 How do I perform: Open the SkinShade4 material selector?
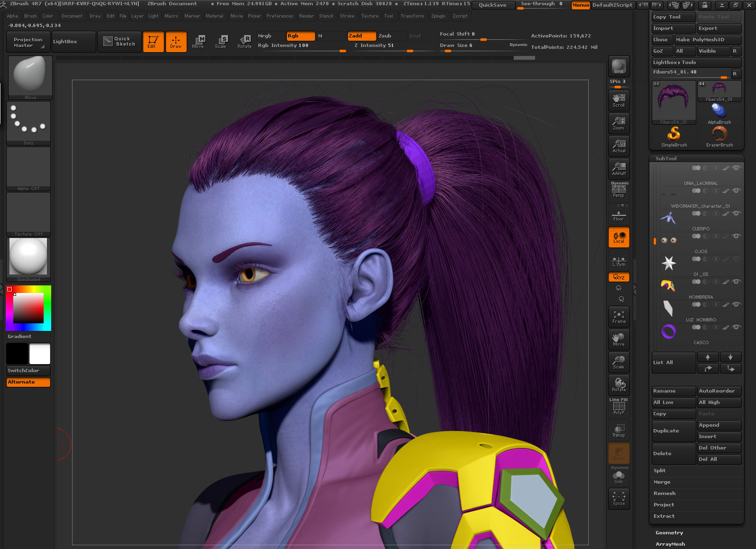(x=28, y=259)
